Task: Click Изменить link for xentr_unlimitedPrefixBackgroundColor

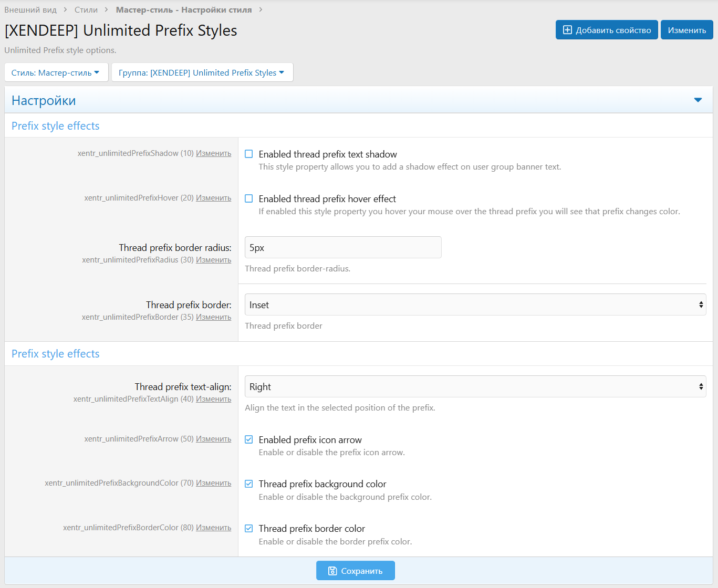Action: click(214, 483)
